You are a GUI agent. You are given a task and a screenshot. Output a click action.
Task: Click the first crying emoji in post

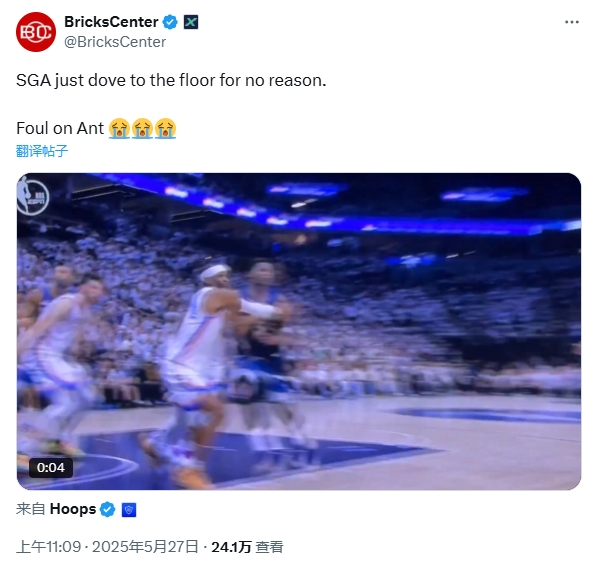click(119, 128)
